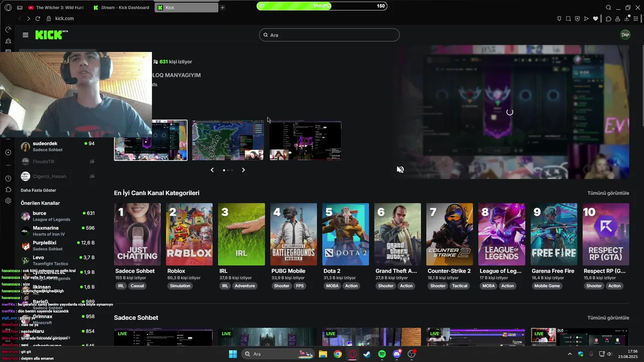Image resolution: width=644 pixels, height=362 pixels.
Task: Open PUBG Mobile category card
Action: (x=293, y=234)
